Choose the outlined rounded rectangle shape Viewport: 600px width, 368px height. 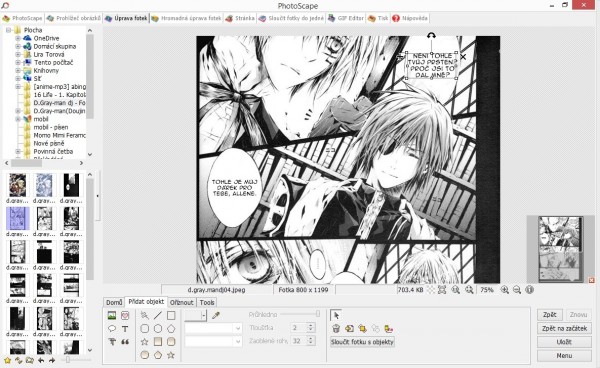(x=145, y=329)
